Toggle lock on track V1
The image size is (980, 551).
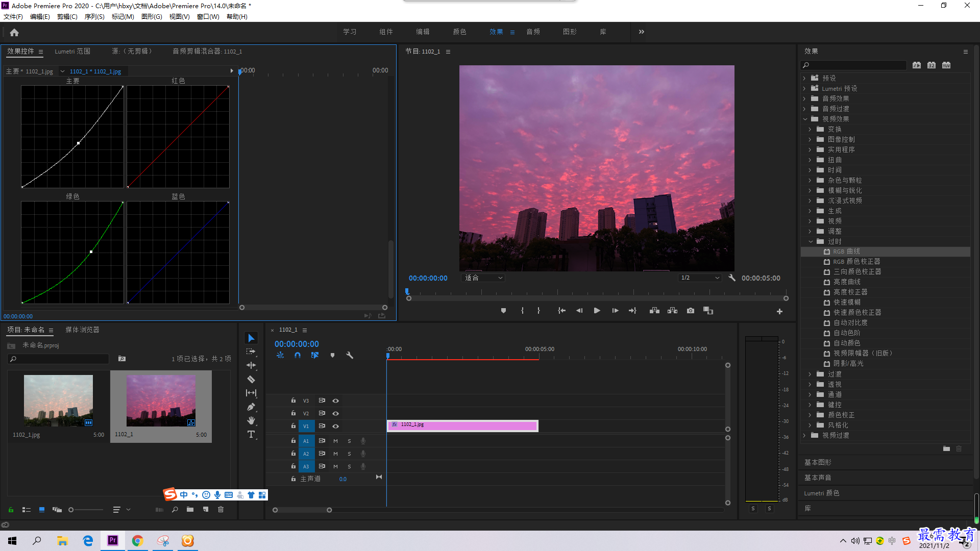coord(293,425)
